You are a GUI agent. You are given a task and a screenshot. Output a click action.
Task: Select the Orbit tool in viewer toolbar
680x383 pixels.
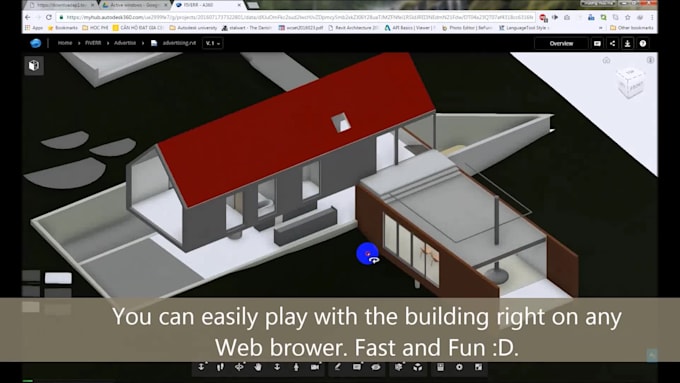pyautogui.click(x=239, y=367)
